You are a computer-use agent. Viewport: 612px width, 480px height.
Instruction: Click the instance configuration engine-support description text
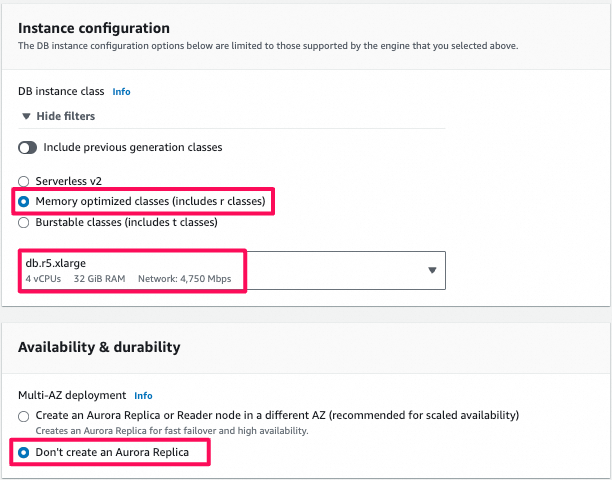click(x=268, y=46)
